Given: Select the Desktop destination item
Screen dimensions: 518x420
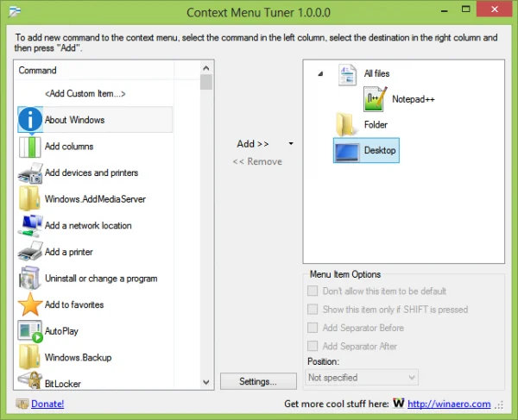Looking at the screenshot, I should [x=366, y=150].
